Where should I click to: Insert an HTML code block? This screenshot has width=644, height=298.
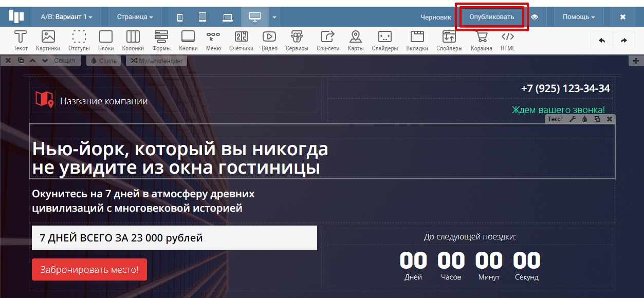click(507, 41)
